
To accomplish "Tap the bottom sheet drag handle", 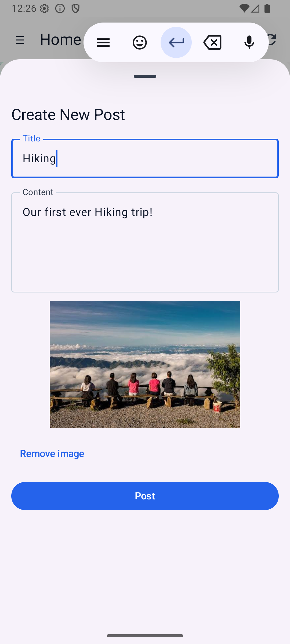I will [145, 76].
